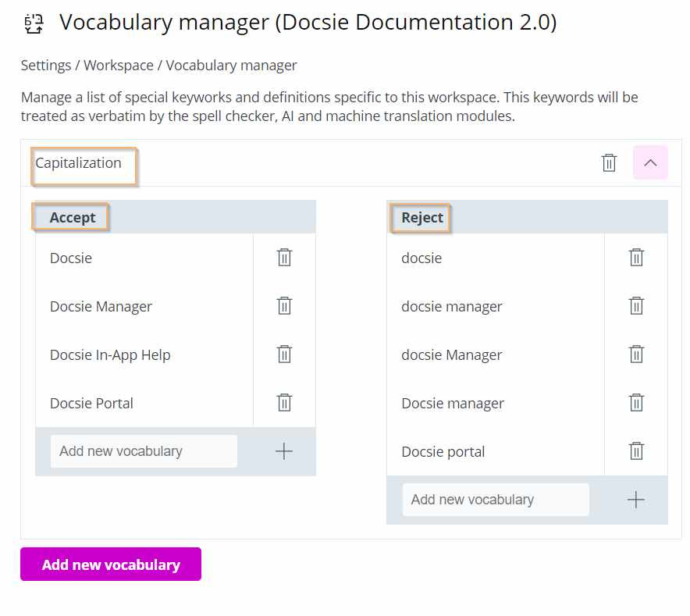Image resolution: width=690 pixels, height=616 pixels.
Task: Select accepted entry Docsie Manager
Action: [x=101, y=307]
